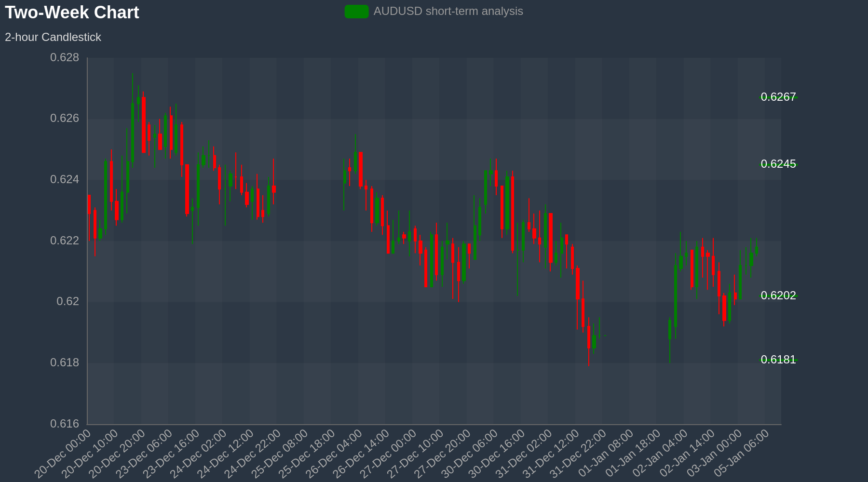Click the 05-Jan 06:00 x-axis label

coord(742,454)
